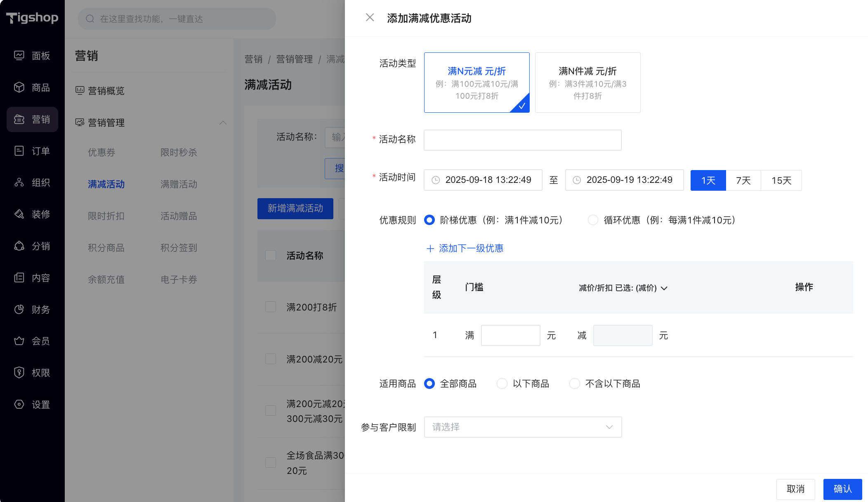Select 不含以下商品 radio option
The height and width of the screenshot is (502, 868).
[575, 384]
